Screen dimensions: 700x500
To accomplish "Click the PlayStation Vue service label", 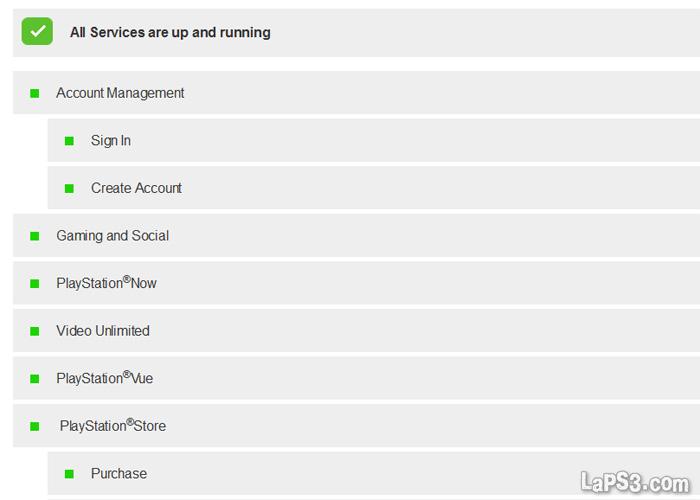I will (104, 379).
